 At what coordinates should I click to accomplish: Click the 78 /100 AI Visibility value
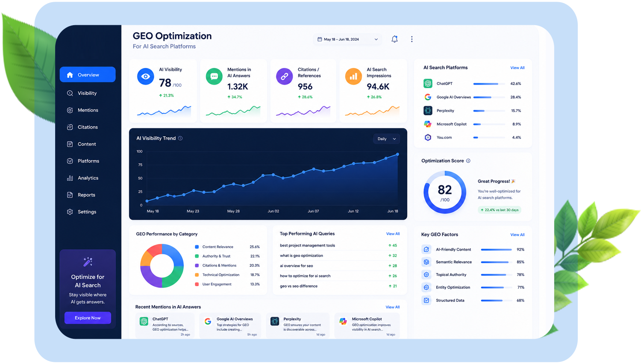(x=170, y=83)
